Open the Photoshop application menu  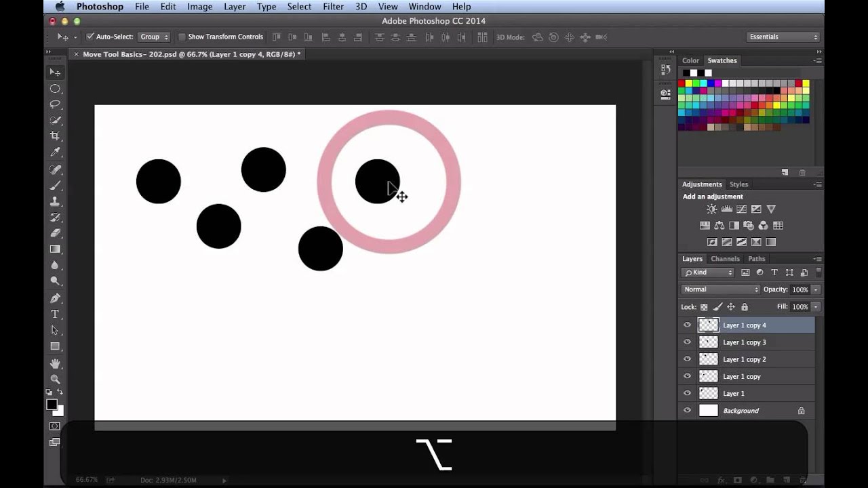point(100,7)
